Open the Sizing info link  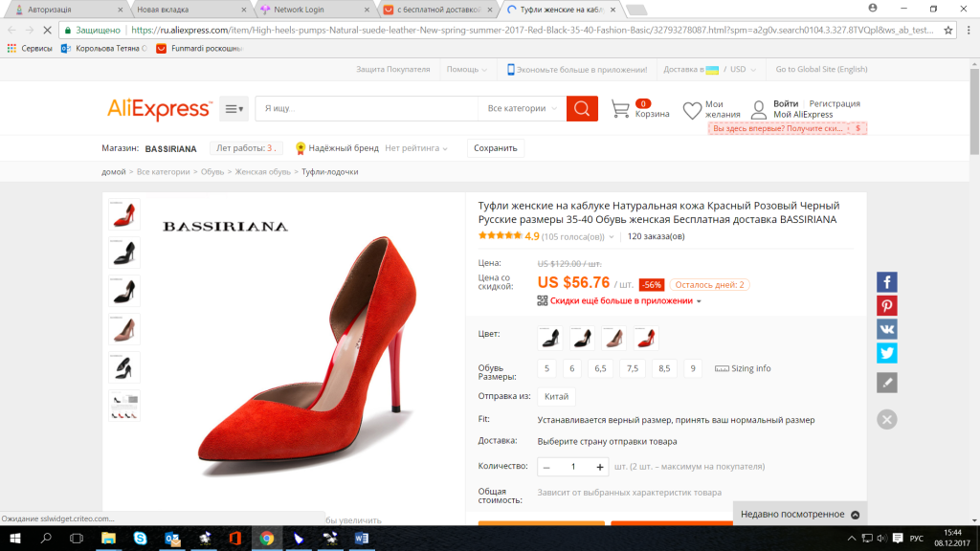(743, 368)
